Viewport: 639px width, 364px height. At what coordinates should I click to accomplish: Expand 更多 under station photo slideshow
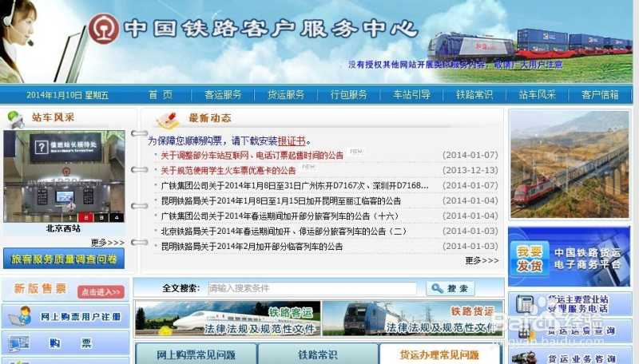[x=107, y=242]
